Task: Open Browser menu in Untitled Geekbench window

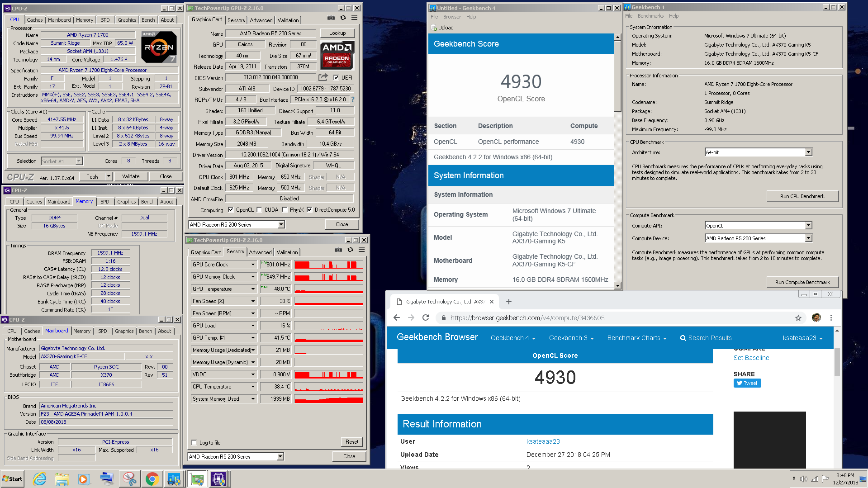Action: [x=452, y=17]
